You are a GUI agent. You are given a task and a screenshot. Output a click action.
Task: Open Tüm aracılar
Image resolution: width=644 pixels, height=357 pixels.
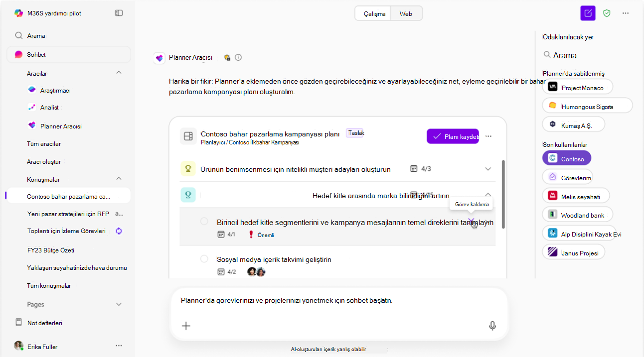[44, 144]
